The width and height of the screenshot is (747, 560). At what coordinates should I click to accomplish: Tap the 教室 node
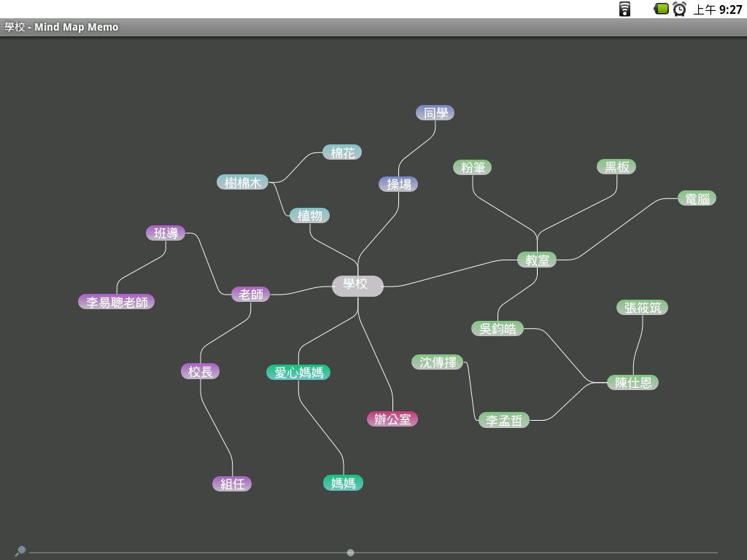[x=537, y=260]
